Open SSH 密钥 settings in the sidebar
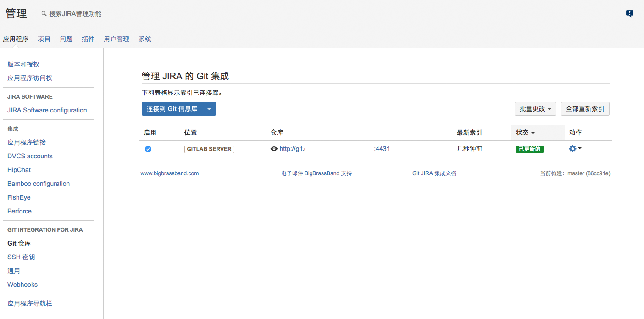The image size is (644, 319). (20, 257)
